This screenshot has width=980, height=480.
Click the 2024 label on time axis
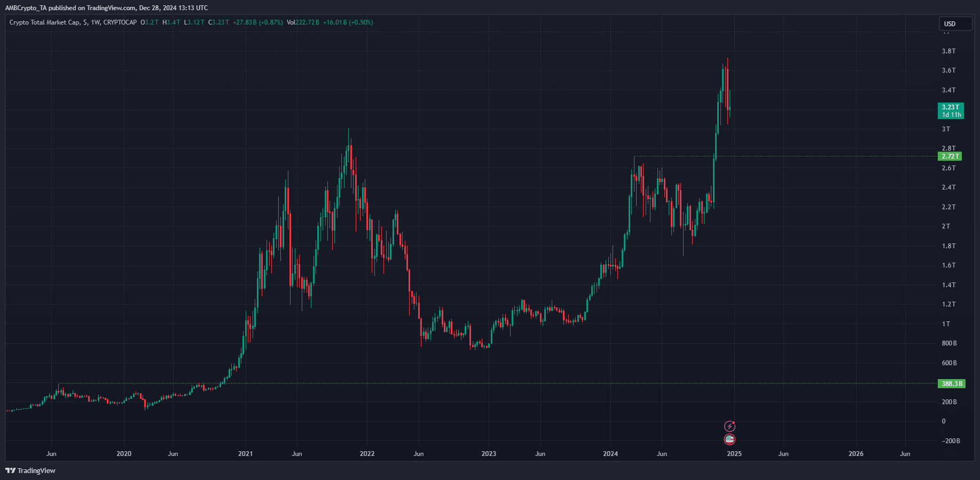pyautogui.click(x=610, y=454)
